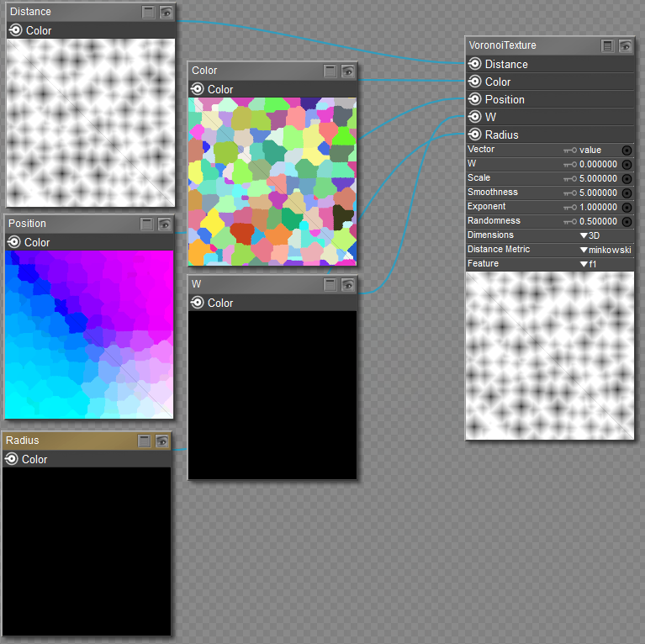Click the Distance output socket on VoronoiTexture

point(475,64)
